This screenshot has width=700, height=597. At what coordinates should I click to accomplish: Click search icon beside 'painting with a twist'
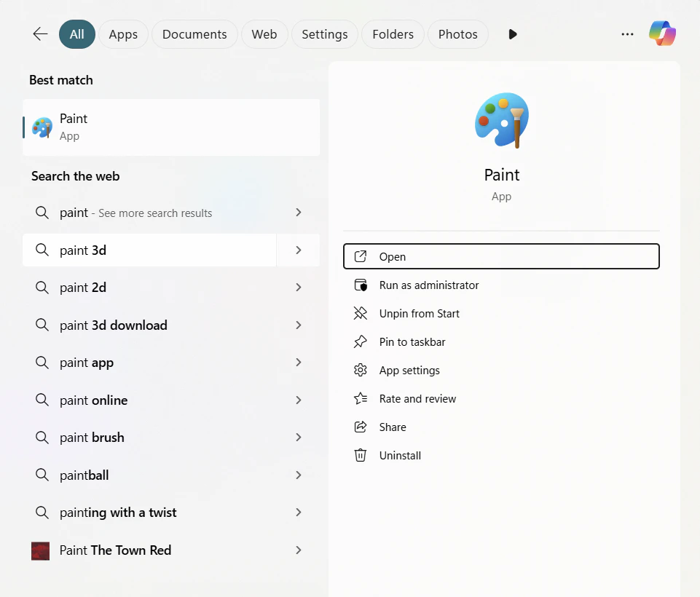click(x=42, y=513)
